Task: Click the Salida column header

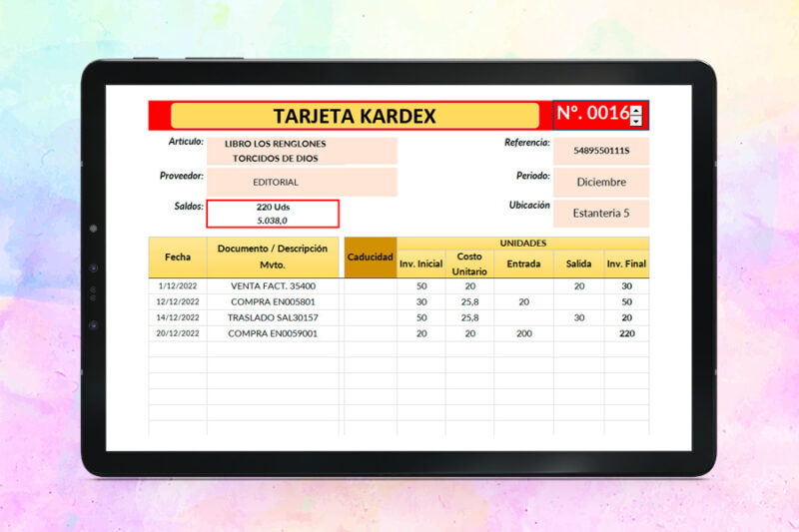Action: tap(579, 264)
